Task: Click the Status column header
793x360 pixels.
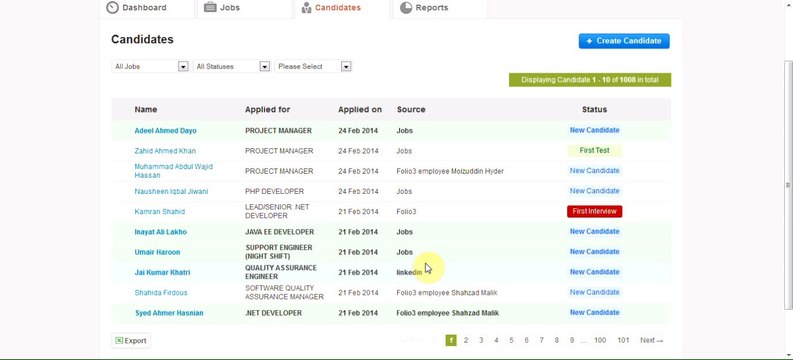Action: (594, 109)
